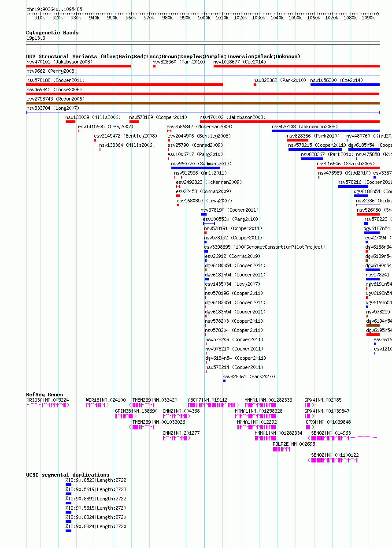This screenshot has height=548, width=392.
Task: Open esv25790 (Conrad2009) variant label
Action: coord(196,145)
